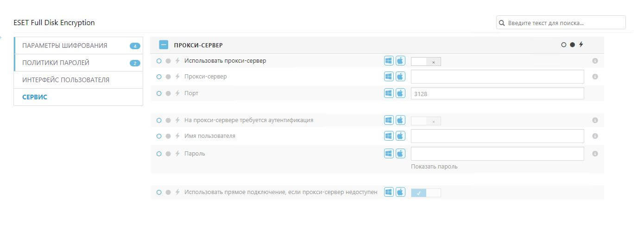Open the ИНТЕРФЕЙС ПОЛЬЗОВАТЕЛЯ section
Image resolution: width=644 pixels, height=240 pixels.
click(78, 80)
